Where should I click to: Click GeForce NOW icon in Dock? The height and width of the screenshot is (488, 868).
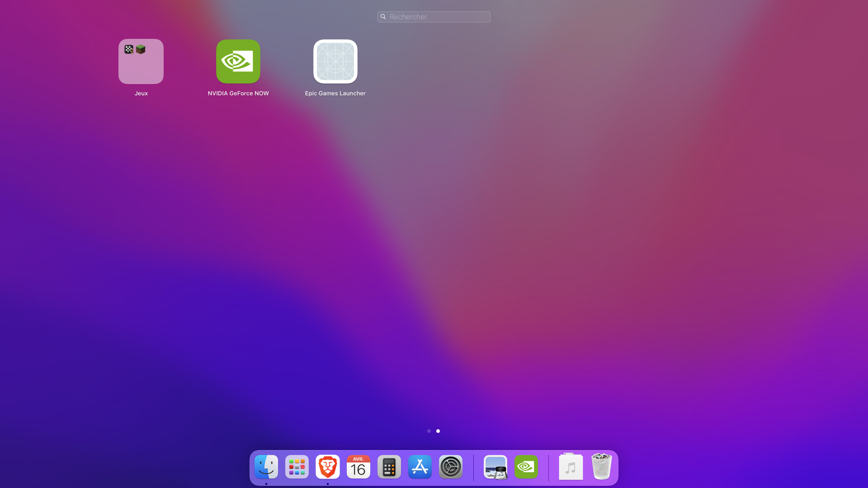[526, 467]
